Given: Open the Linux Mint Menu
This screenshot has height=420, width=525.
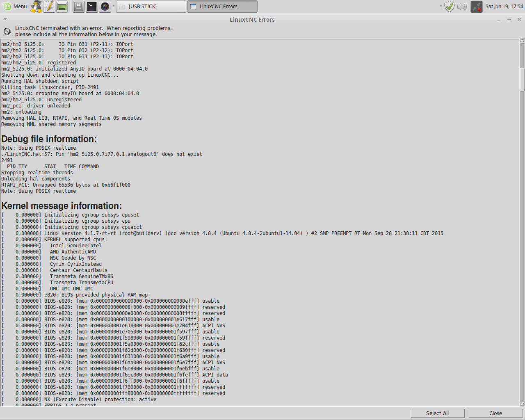Looking at the screenshot, I should click(15, 6).
